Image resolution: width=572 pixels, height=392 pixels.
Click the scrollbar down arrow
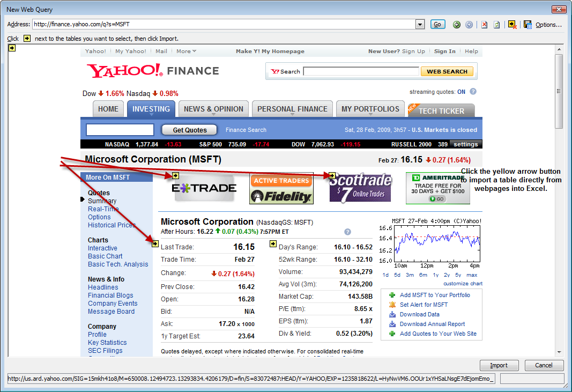point(559,352)
